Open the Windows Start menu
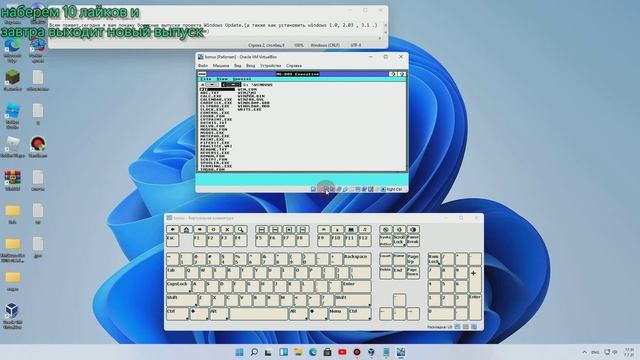 coord(240,352)
